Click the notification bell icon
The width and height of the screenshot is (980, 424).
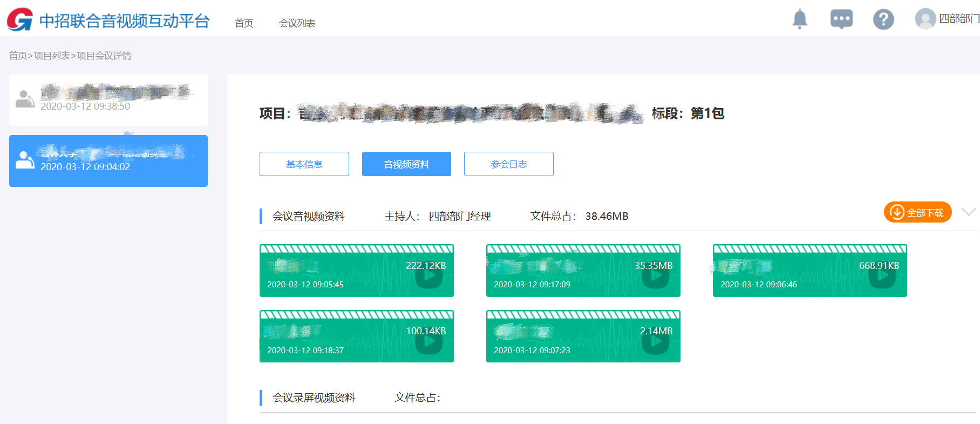[x=799, y=19]
